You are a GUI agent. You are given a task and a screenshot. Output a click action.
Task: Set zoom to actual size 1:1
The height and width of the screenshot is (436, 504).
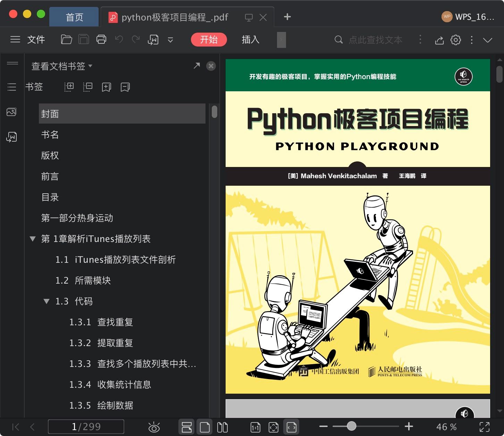(255, 427)
